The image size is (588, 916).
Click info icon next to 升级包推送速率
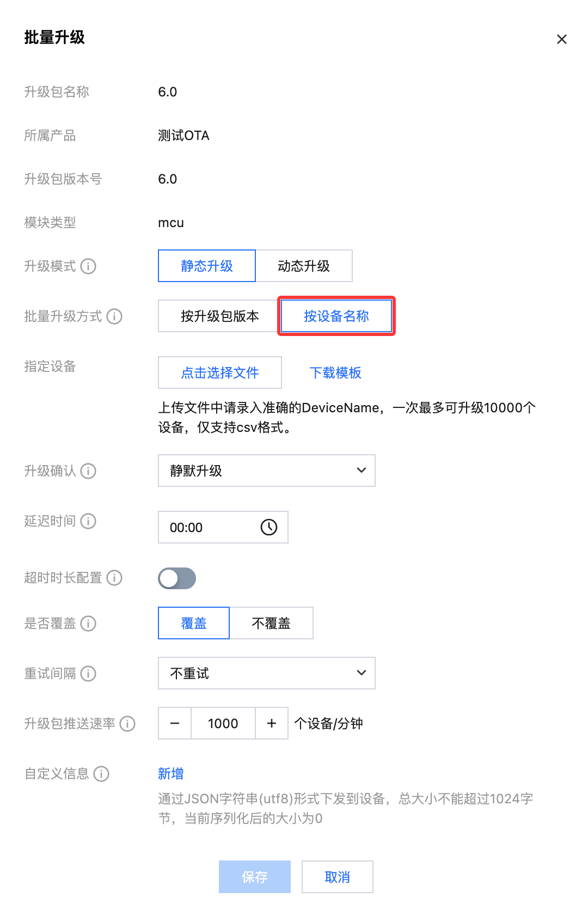pos(127,724)
